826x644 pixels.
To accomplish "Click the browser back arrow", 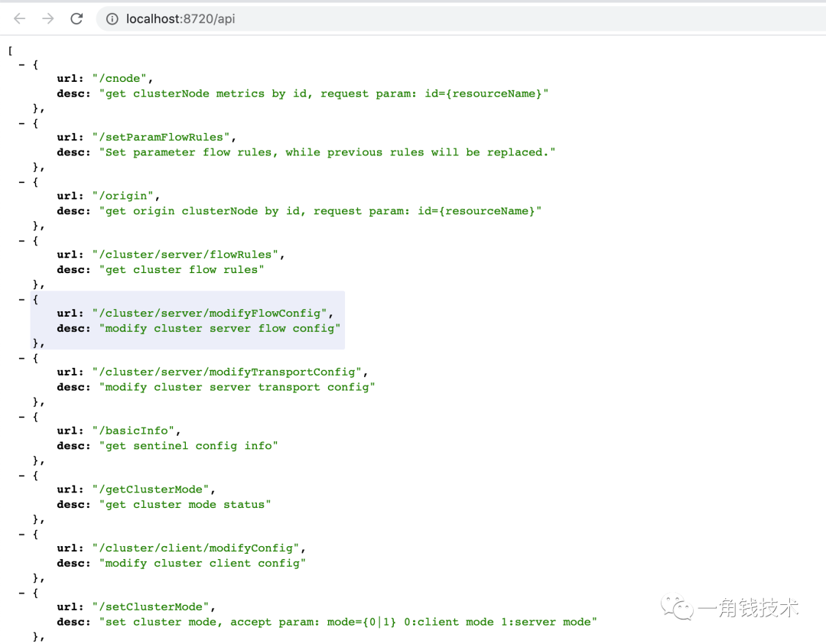I will (19, 19).
